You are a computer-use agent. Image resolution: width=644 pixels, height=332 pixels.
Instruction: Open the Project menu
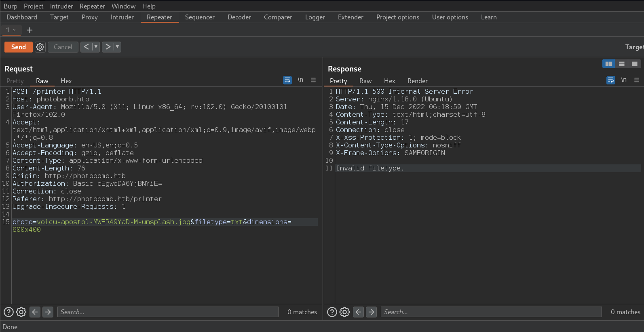click(x=34, y=6)
